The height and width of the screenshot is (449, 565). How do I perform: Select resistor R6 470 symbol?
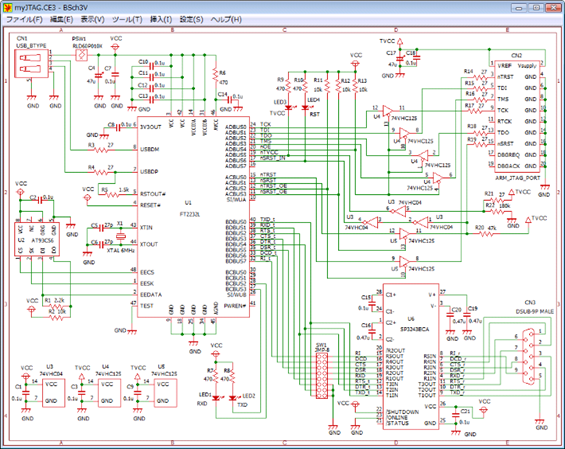(x=216, y=76)
